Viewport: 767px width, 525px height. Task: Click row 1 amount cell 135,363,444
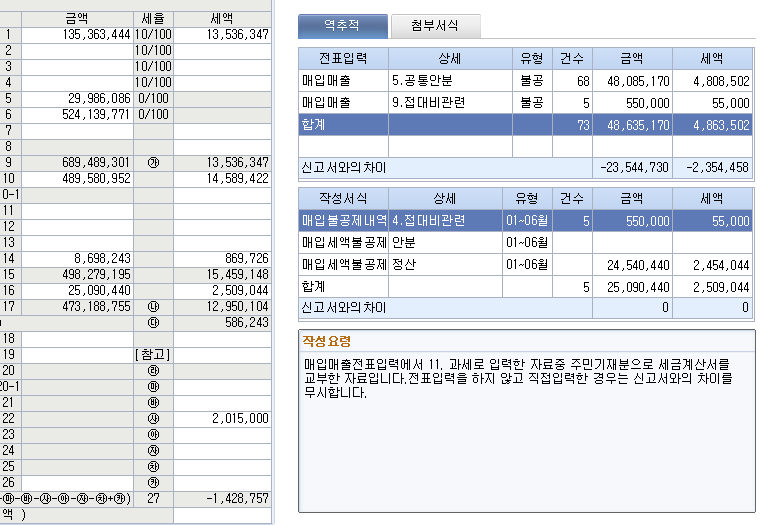[77, 35]
